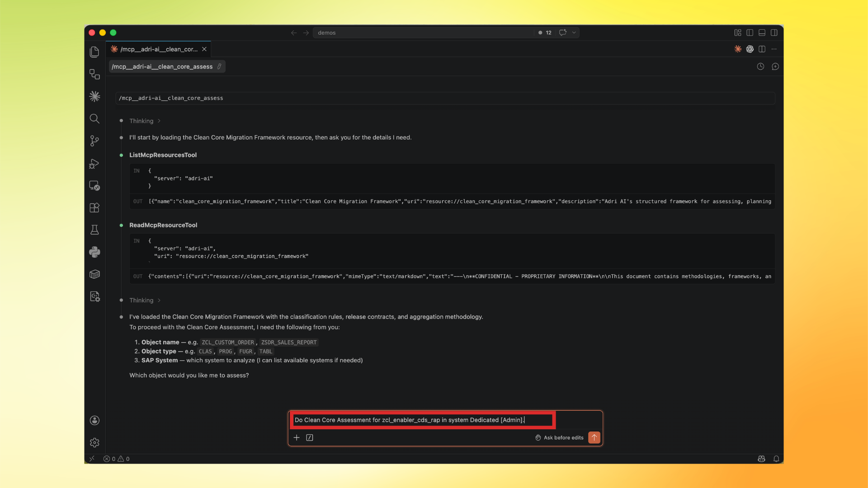868x488 pixels.
Task: Toggle the bottom panel layout icon
Action: pos(762,33)
